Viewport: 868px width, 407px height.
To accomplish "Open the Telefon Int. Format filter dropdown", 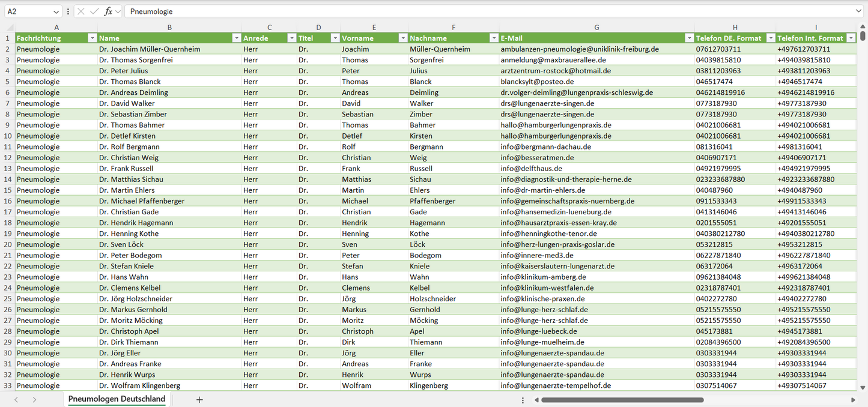I will point(851,38).
